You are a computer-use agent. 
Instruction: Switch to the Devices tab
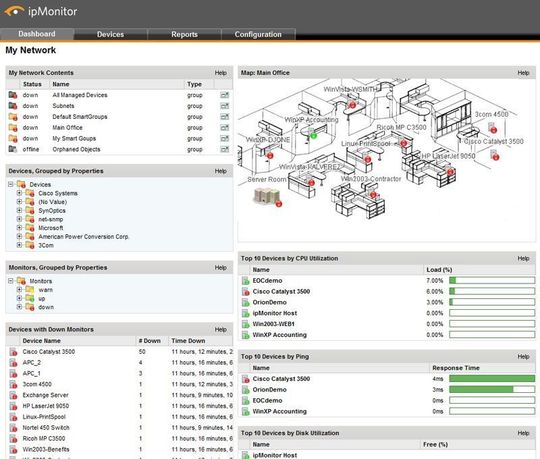[110, 34]
